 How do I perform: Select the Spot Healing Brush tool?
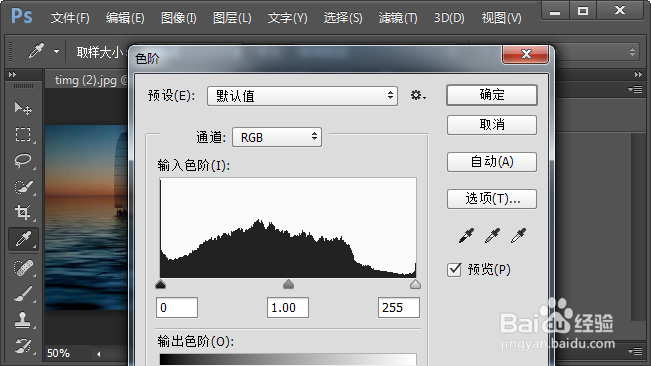[23, 268]
